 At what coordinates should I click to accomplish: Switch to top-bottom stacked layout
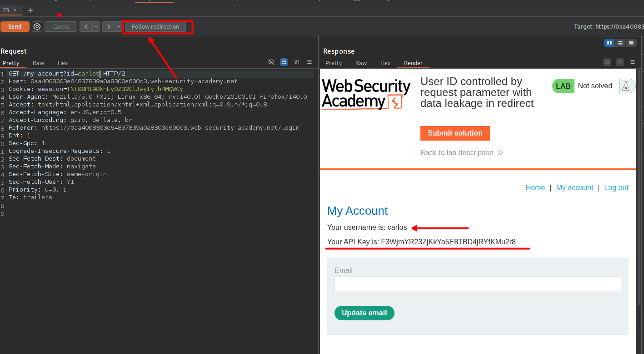click(620, 43)
